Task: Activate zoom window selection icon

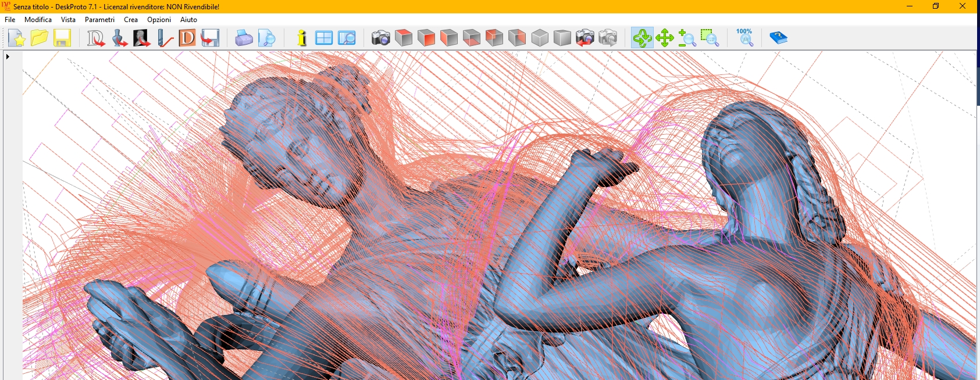Action: [710, 38]
